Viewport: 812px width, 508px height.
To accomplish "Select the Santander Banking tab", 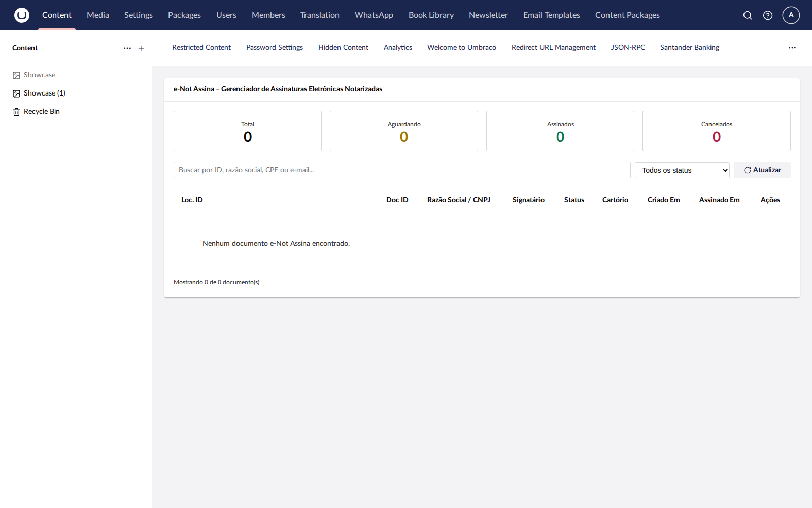I will click(x=690, y=48).
